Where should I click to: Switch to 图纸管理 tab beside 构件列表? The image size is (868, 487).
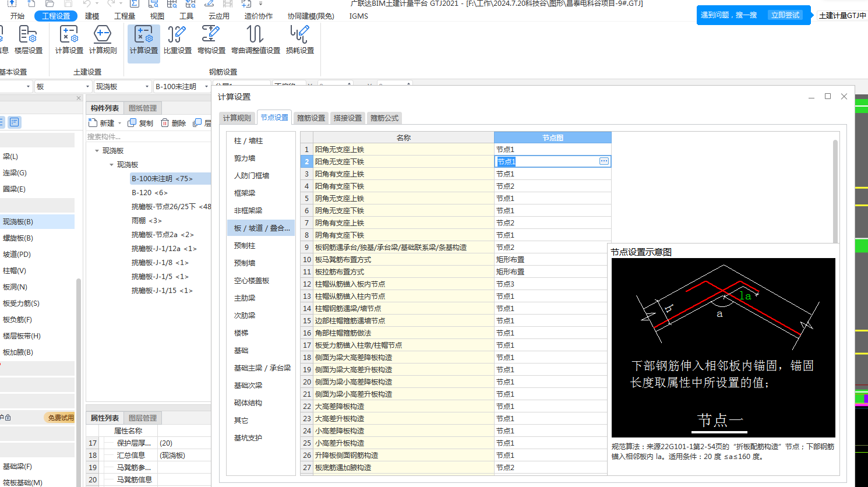pyautogui.click(x=143, y=108)
